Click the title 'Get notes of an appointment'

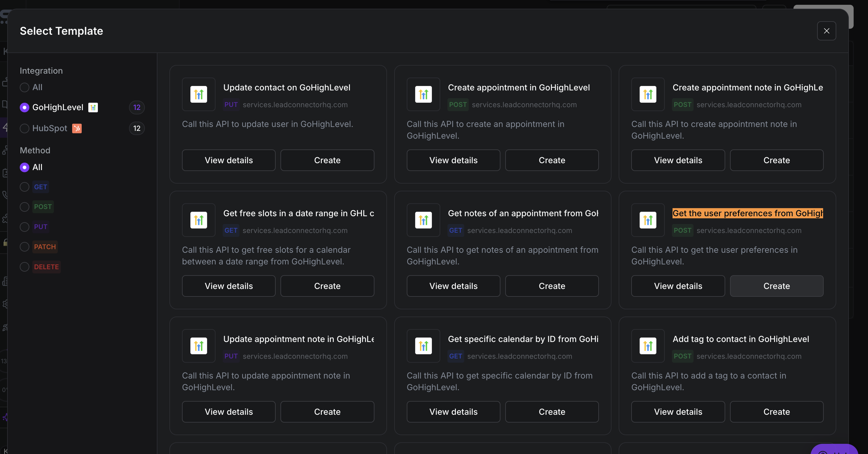tap(523, 213)
